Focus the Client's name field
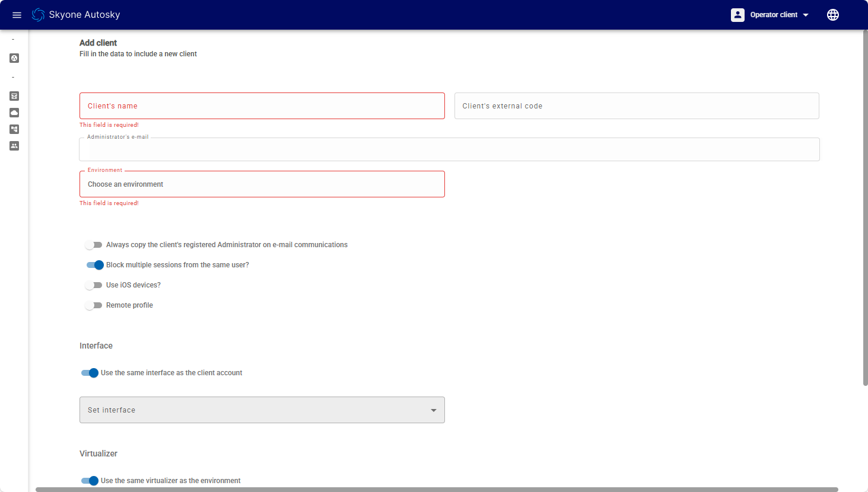The image size is (868, 492). (262, 106)
